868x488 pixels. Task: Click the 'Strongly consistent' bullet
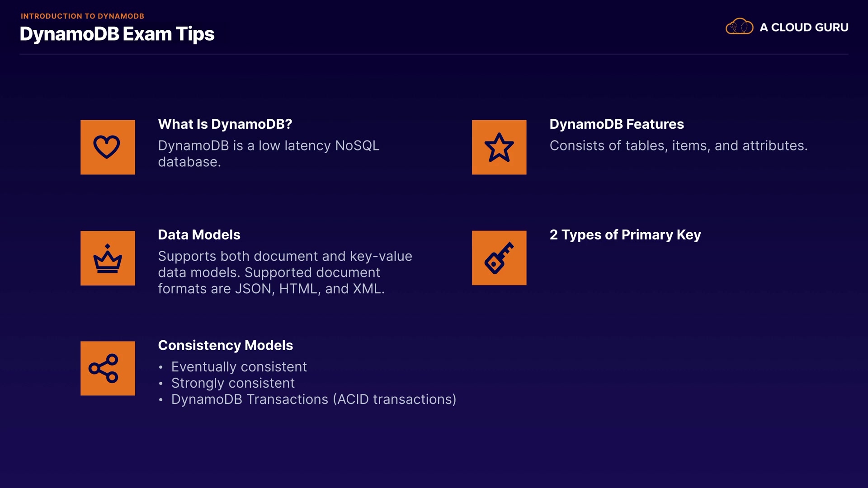click(x=233, y=383)
